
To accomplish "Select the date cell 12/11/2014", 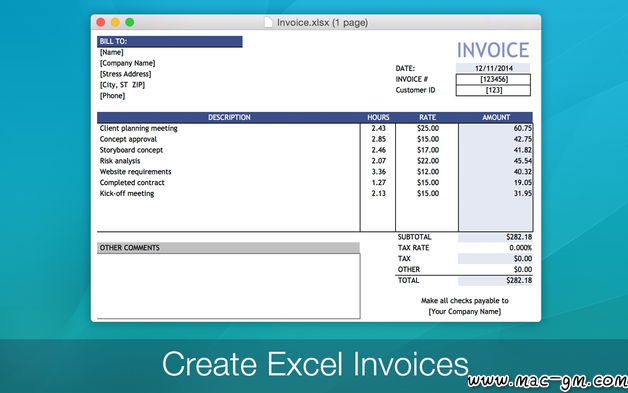I will point(493,68).
